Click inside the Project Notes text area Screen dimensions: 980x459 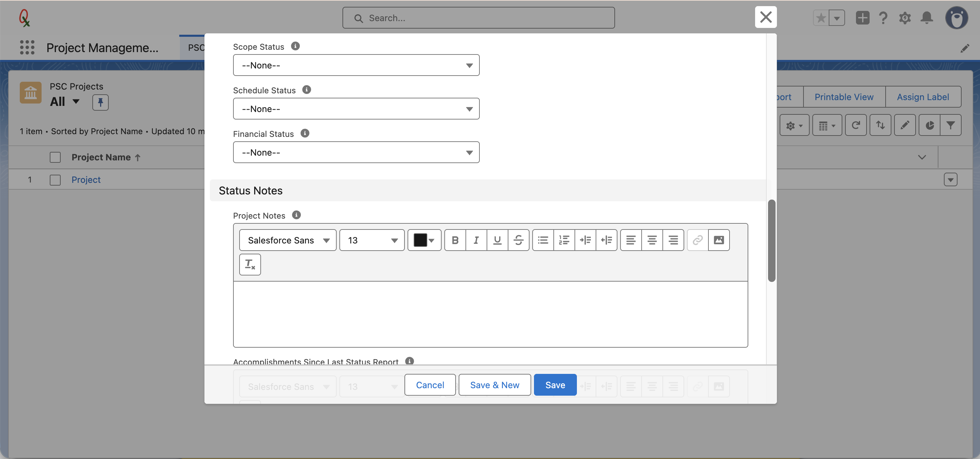pos(490,314)
